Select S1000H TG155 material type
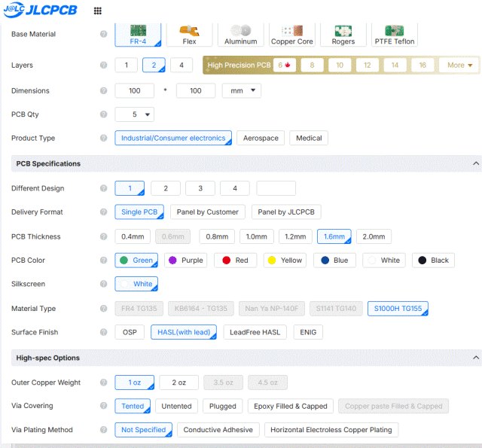Image resolution: width=482 pixels, height=448 pixels. tap(398, 309)
